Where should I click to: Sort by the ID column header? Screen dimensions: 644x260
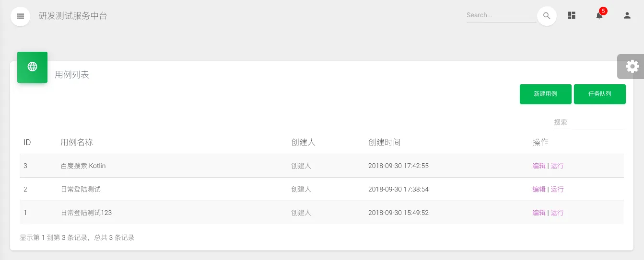click(x=27, y=142)
